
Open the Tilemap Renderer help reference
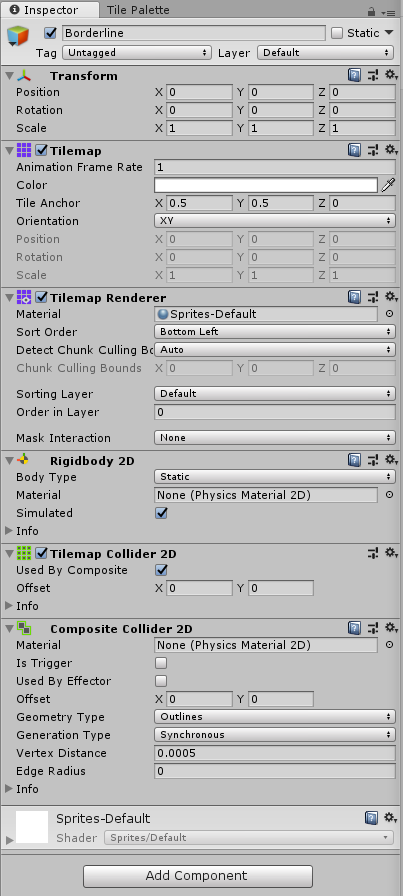354,297
